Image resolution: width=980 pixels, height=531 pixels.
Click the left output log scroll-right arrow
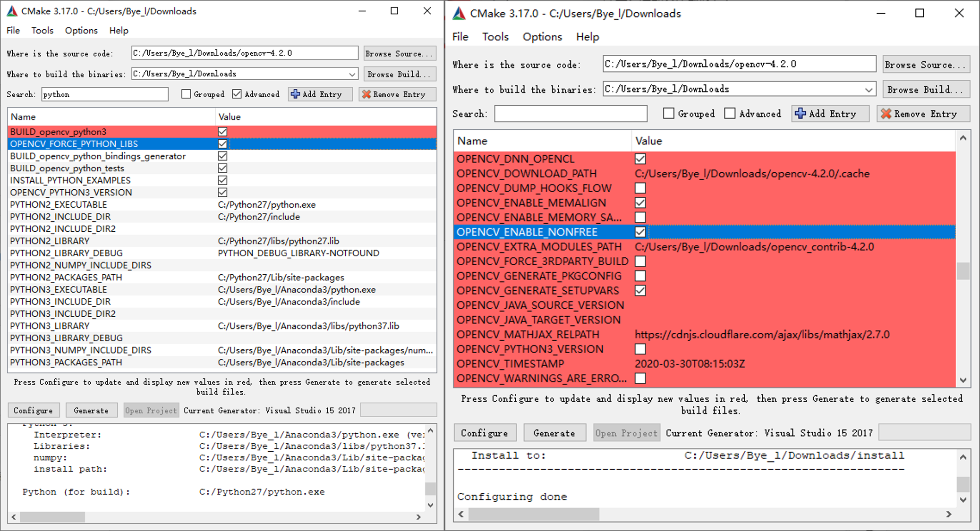[418, 517]
